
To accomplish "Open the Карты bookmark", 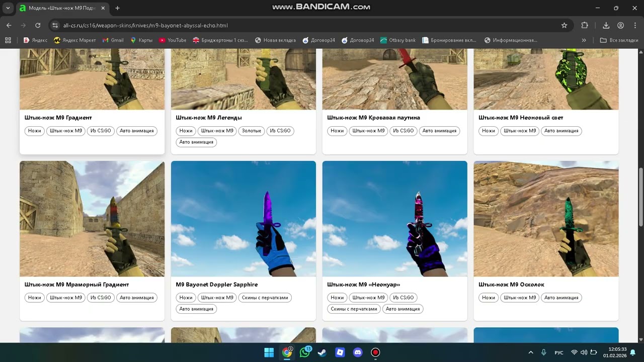I will (141, 40).
